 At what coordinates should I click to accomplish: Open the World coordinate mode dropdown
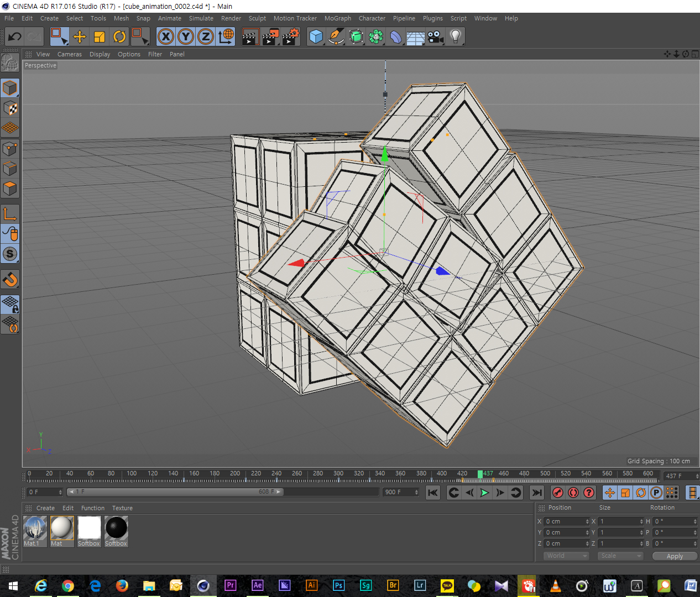(x=567, y=556)
